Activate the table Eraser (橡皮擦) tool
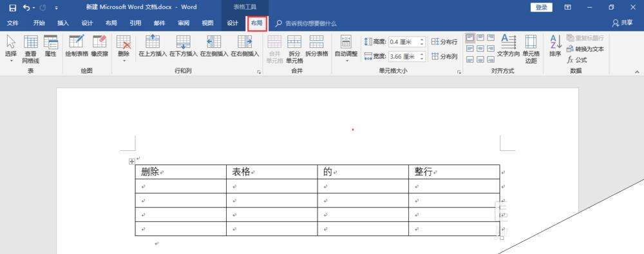The width and height of the screenshot is (644, 254). coord(99,46)
